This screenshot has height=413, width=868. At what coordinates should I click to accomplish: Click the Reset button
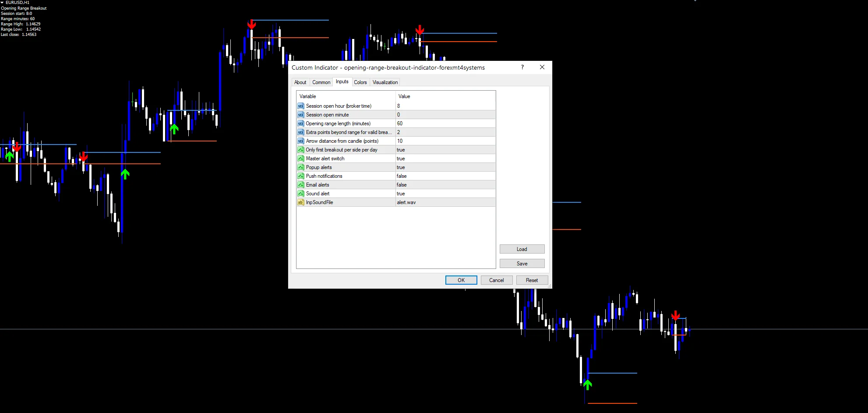click(532, 280)
